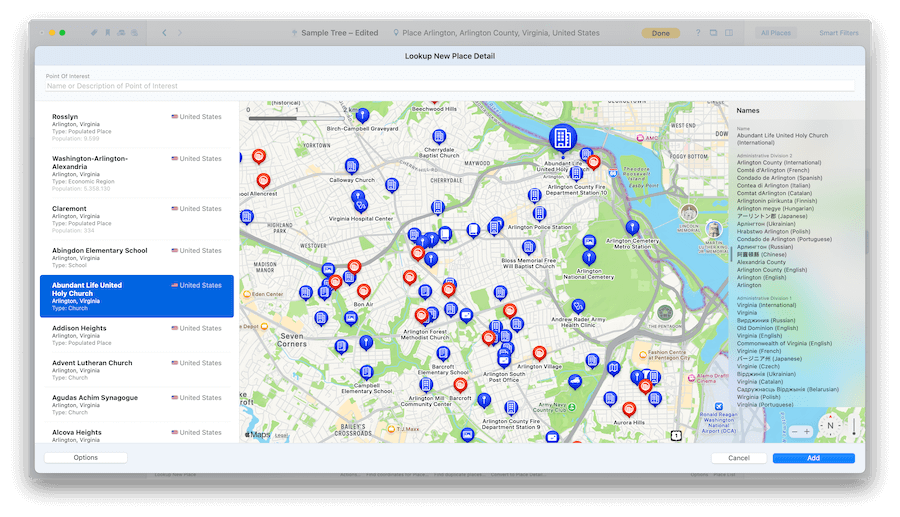Click the Bloss Memorial Free Will Baptist pin
This screenshot has width=900, height=517.
click(529, 247)
